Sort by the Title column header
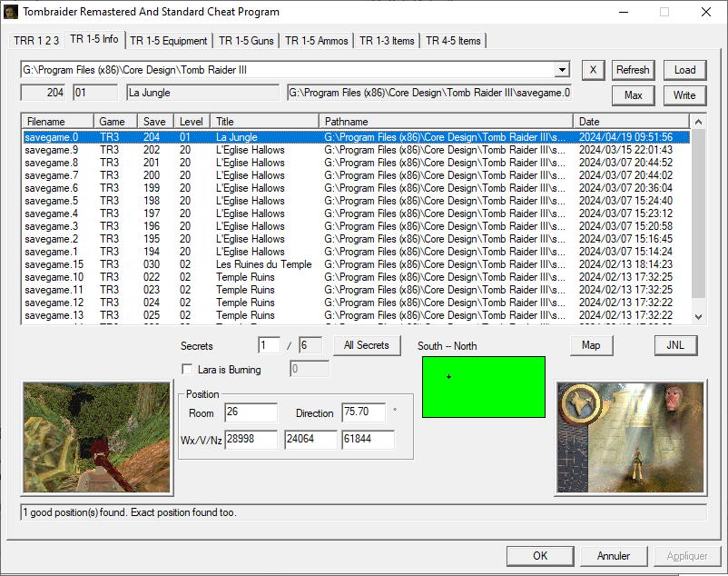 (x=265, y=122)
